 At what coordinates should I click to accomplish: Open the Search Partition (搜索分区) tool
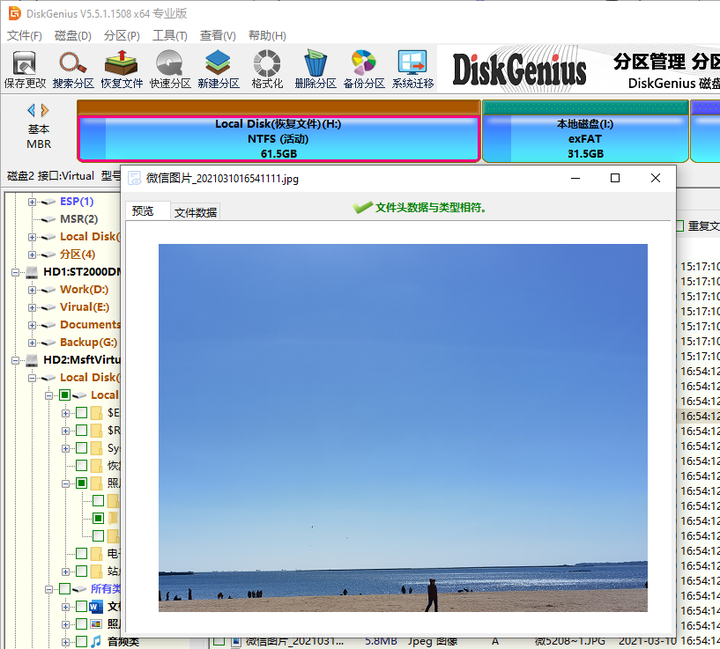pos(73,69)
